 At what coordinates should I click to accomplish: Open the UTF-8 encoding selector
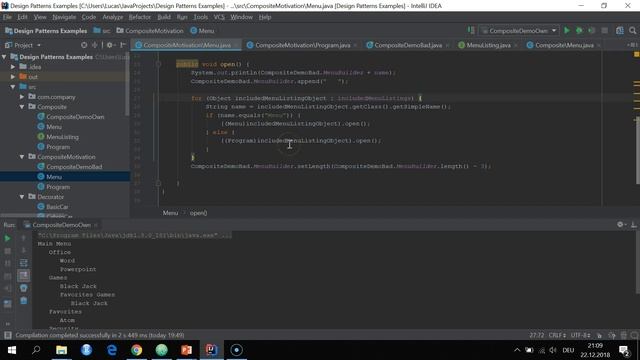tap(580, 335)
